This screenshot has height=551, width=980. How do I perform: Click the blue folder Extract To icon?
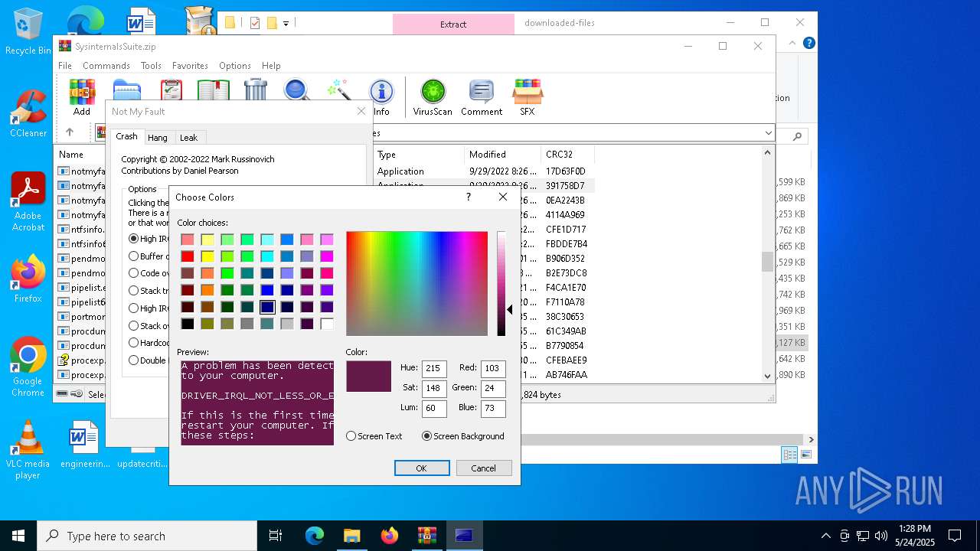pos(126,90)
